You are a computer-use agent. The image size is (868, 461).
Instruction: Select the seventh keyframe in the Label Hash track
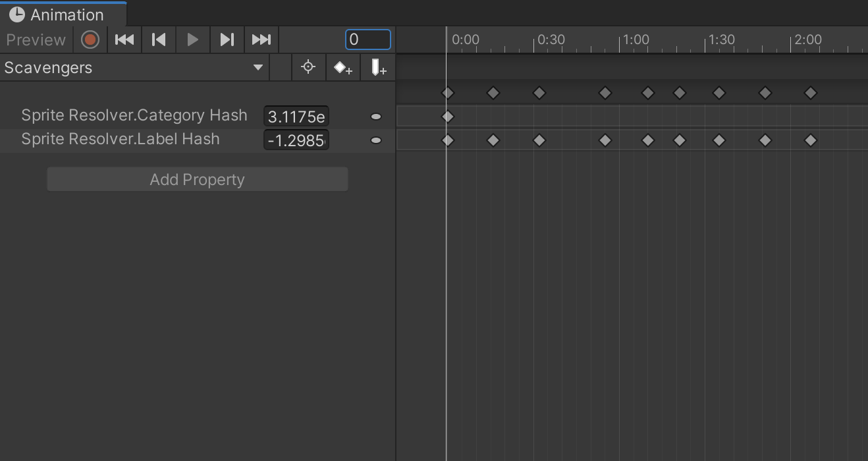[719, 140]
